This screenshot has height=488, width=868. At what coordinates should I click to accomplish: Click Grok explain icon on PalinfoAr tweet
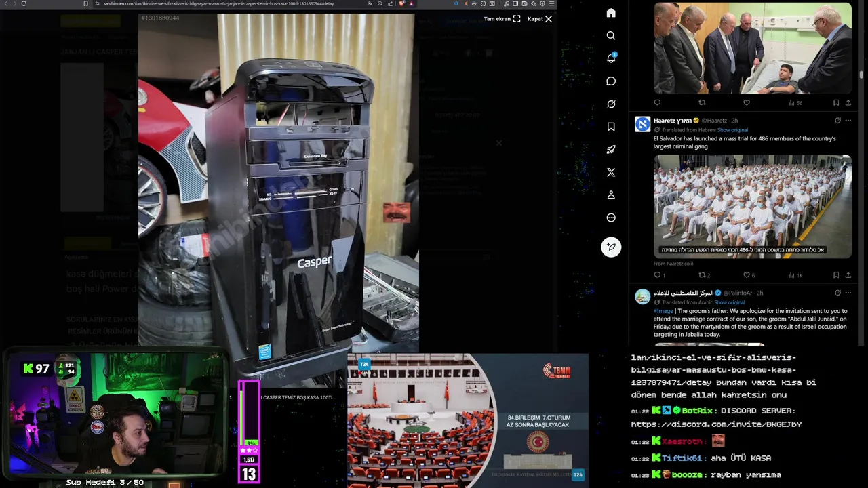tap(837, 293)
